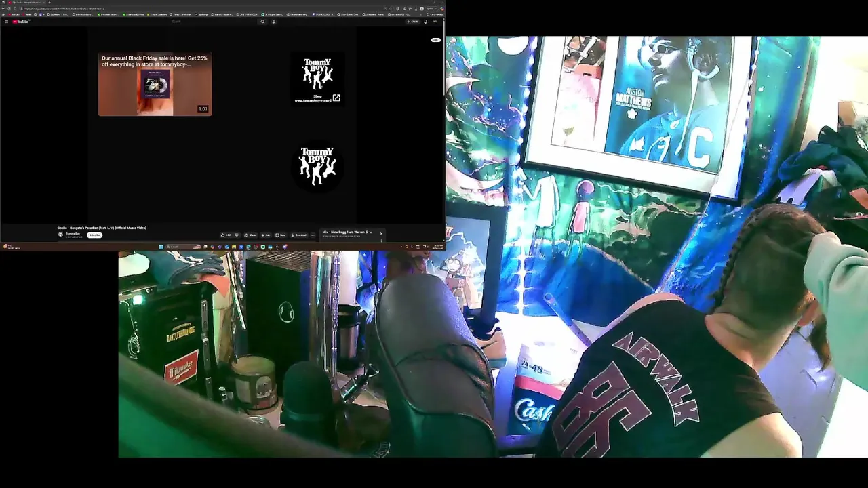Click the YouTube logo to go home

click(x=20, y=22)
